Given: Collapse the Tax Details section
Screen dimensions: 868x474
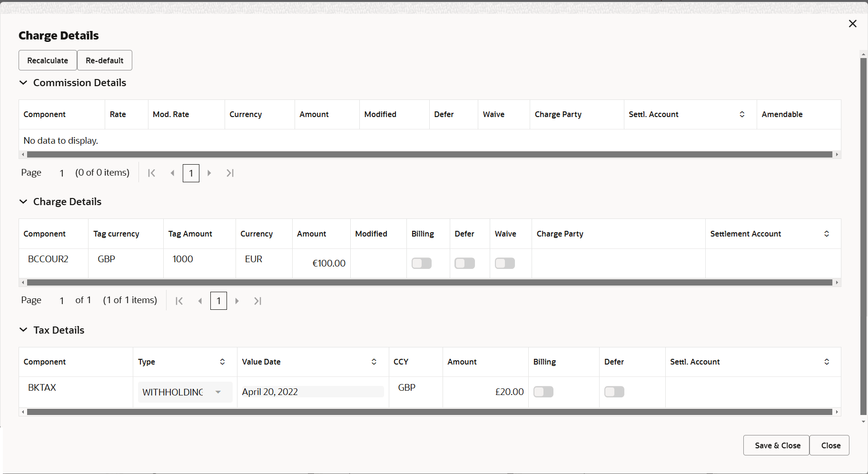Looking at the screenshot, I should [x=24, y=330].
